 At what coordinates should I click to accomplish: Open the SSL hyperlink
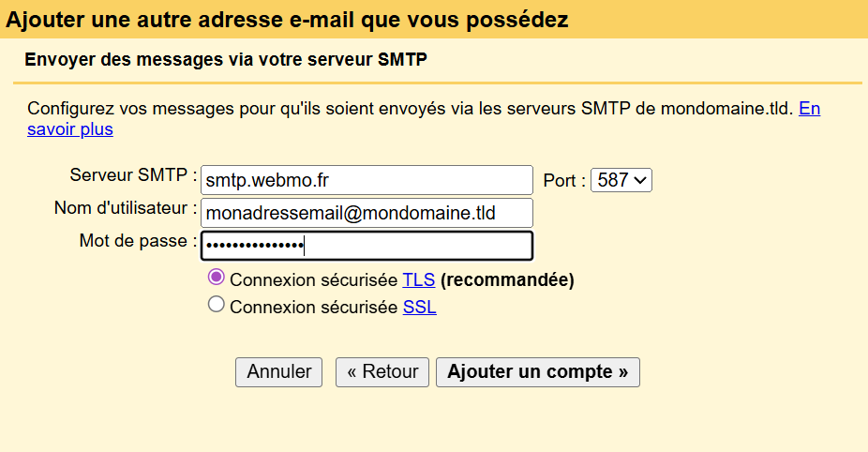point(419,307)
